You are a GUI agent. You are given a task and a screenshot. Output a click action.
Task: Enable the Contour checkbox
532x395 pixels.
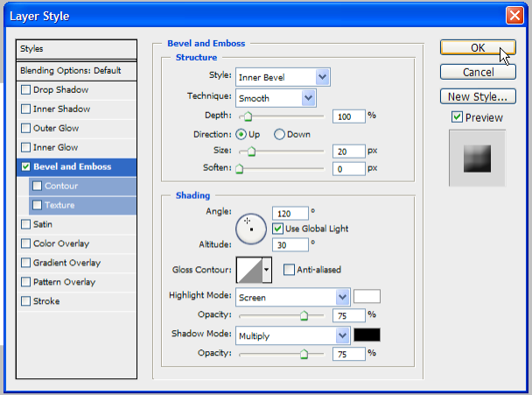coord(37,186)
